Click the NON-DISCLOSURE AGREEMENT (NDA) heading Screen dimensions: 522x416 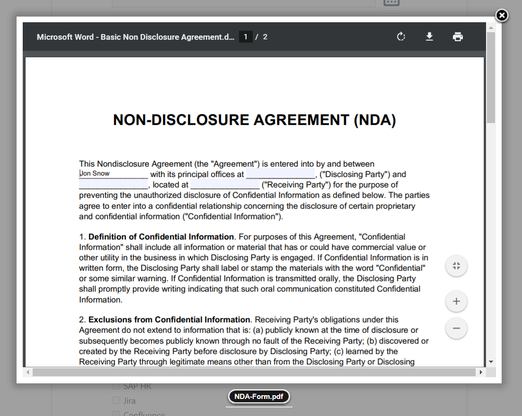tap(254, 120)
